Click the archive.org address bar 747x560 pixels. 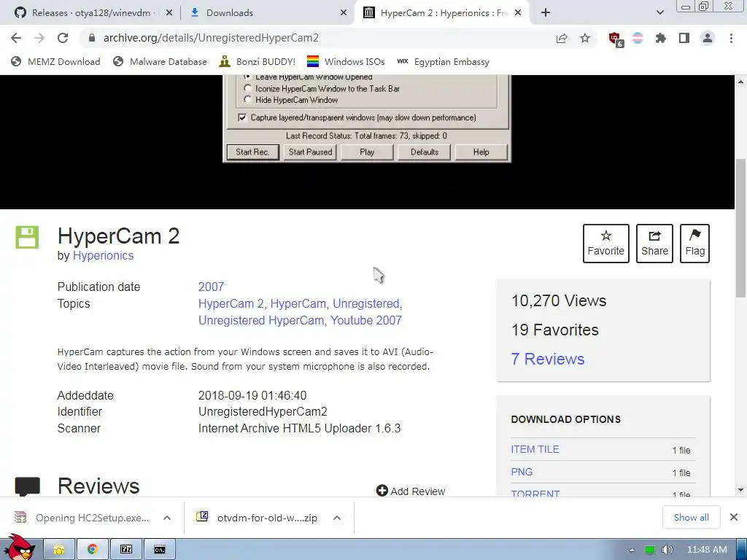[x=314, y=38]
